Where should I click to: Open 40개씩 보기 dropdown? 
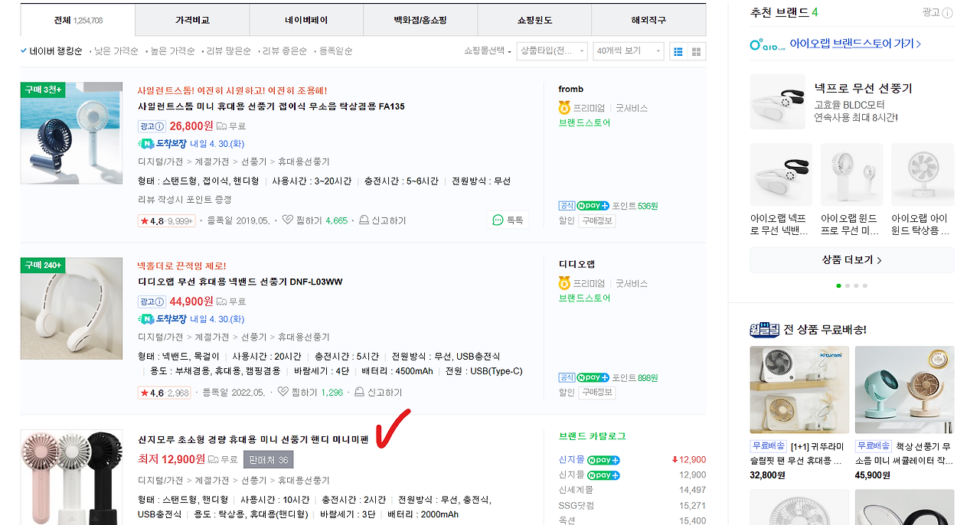(629, 51)
